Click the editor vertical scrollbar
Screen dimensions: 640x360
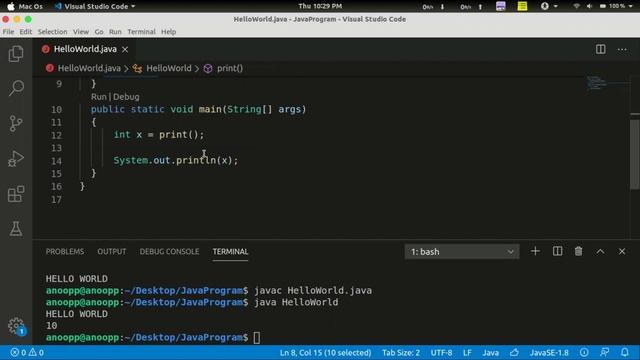(635, 154)
